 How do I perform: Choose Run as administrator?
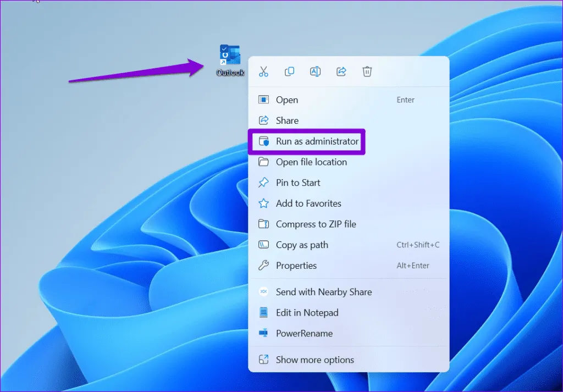[317, 141]
